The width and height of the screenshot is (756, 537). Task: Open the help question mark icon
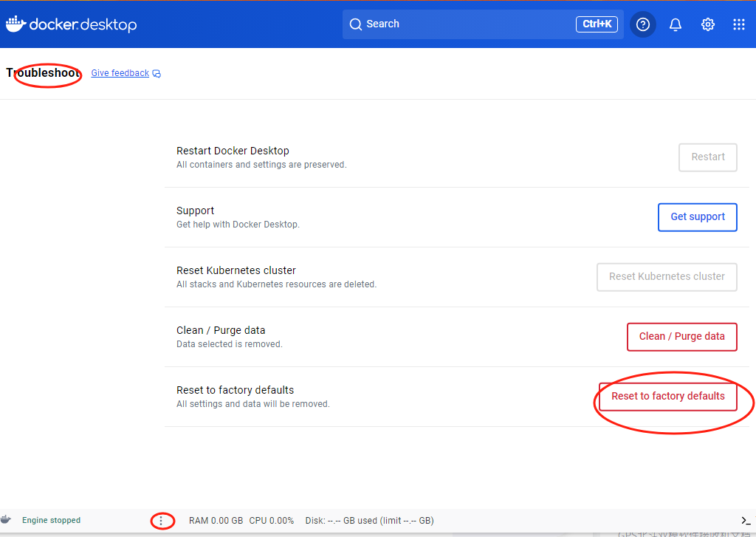click(643, 24)
